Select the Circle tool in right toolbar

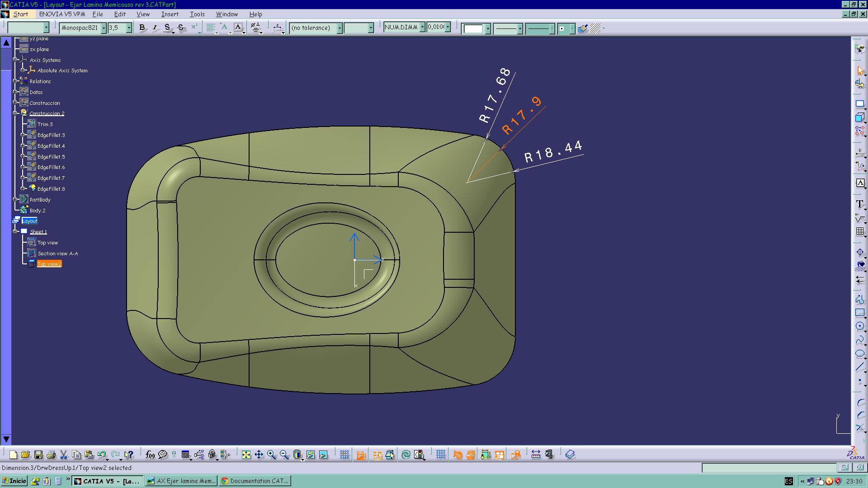pos(860,326)
